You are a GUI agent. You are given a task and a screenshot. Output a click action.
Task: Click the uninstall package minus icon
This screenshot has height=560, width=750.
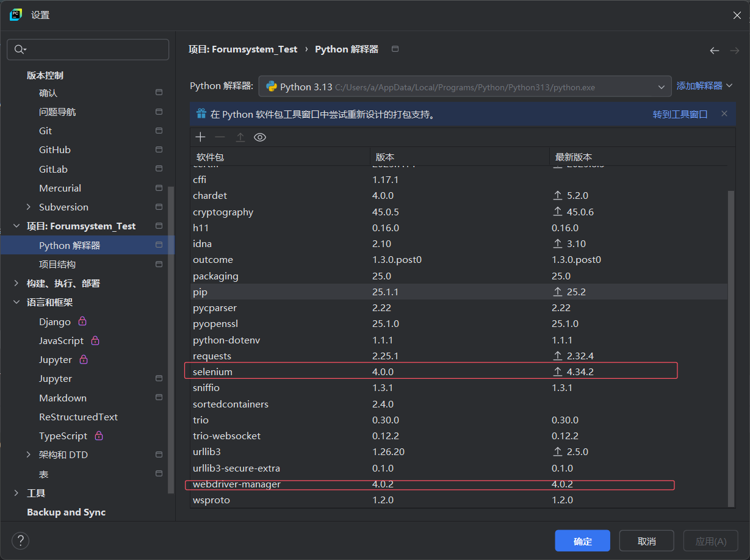point(220,137)
